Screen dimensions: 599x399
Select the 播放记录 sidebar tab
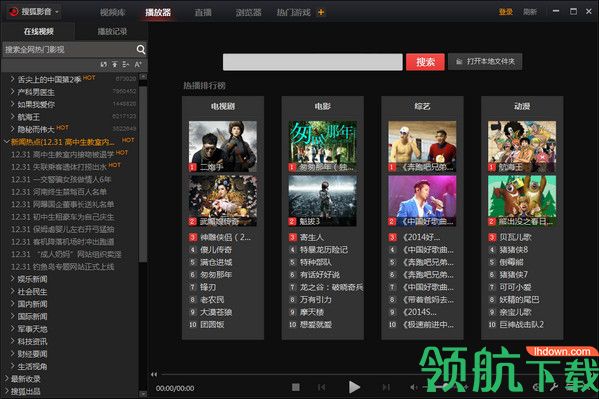[x=112, y=31]
